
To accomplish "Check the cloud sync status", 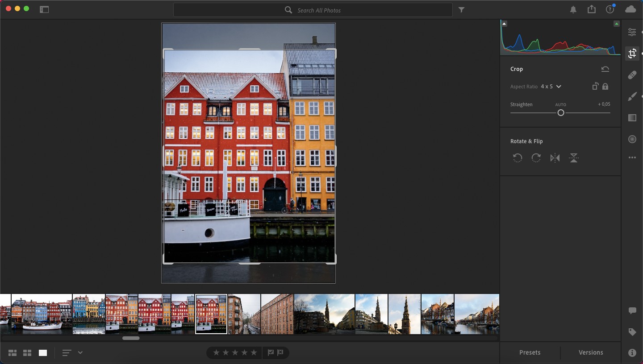I will (630, 9).
